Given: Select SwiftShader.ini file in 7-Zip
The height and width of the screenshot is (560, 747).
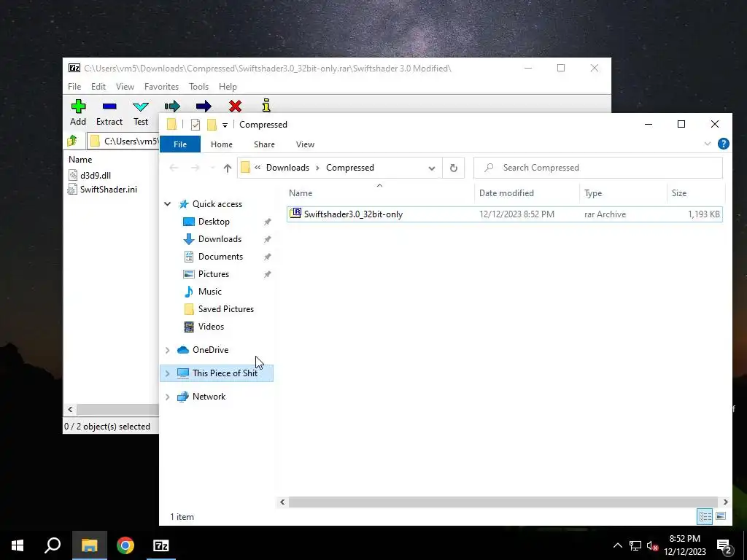Looking at the screenshot, I should [x=102, y=189].
